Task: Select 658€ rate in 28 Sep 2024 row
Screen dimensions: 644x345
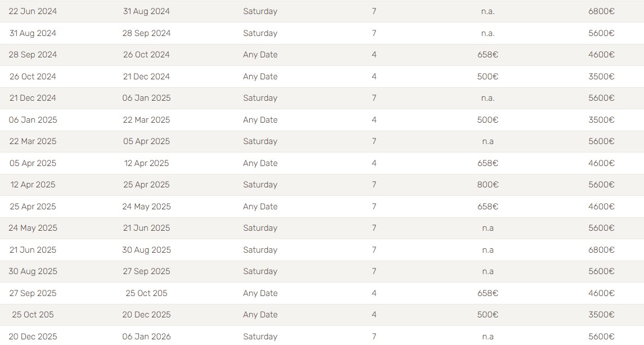Action: (488, 55)
